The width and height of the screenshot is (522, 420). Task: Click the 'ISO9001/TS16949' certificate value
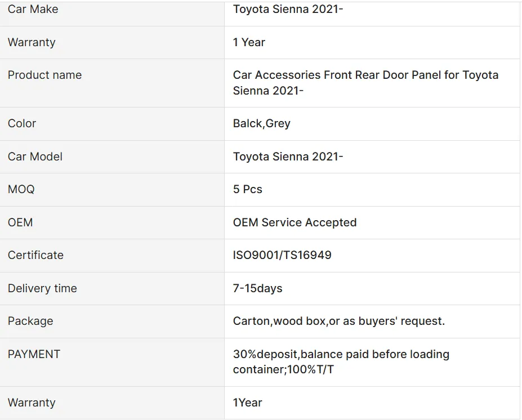coord(282,255)
